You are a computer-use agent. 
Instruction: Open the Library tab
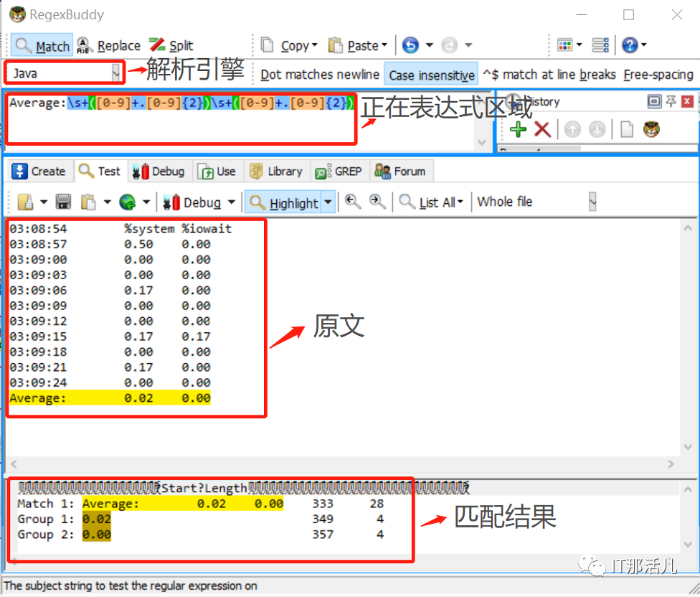(x=276, y=171)
